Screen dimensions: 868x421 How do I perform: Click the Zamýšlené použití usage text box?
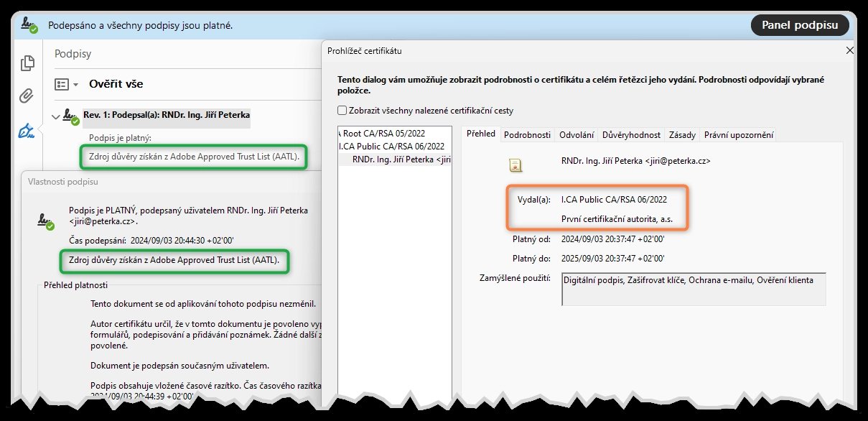[694, 289]
